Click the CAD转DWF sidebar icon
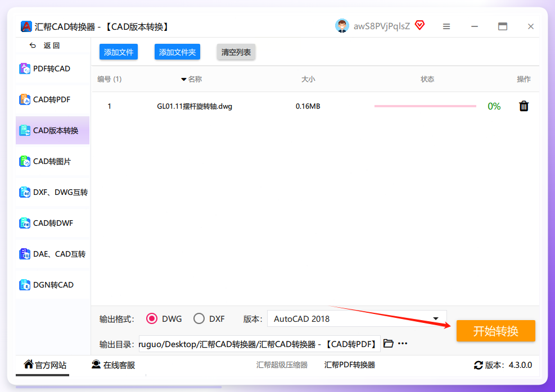 point(24,223)
